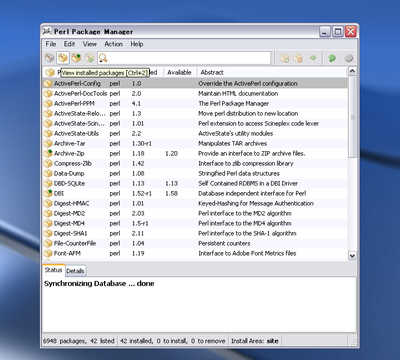The height and width of the screenshot is (360, 400).
Task: Select the File-CounterFile package name
Action: coord(75,243)
